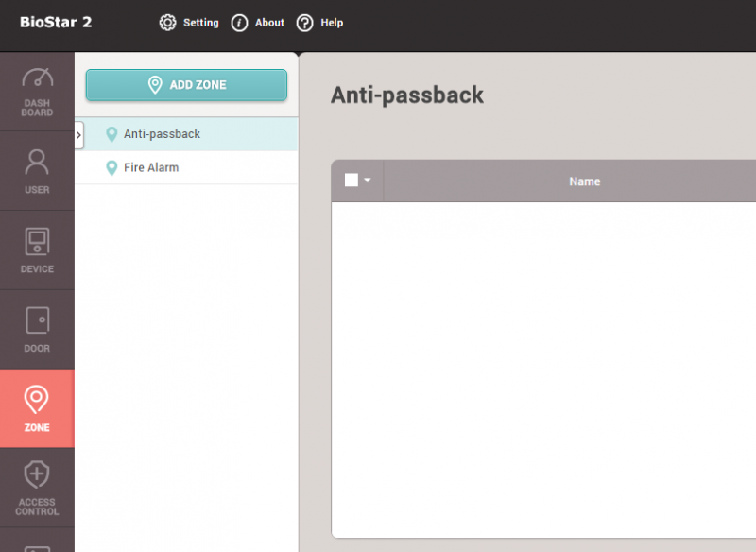Click the pin icon beside Anti-passback

[112, 134]
